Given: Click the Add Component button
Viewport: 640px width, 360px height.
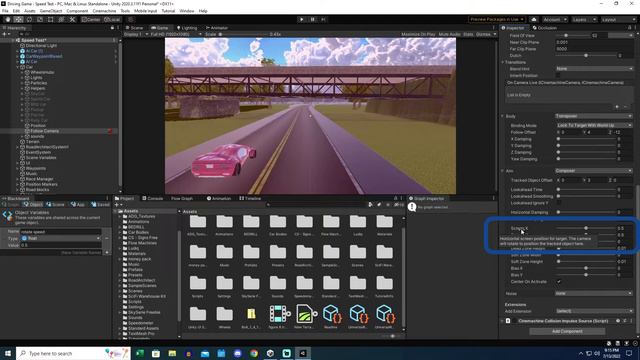Looking at the screenshot, I should (567, 331).
